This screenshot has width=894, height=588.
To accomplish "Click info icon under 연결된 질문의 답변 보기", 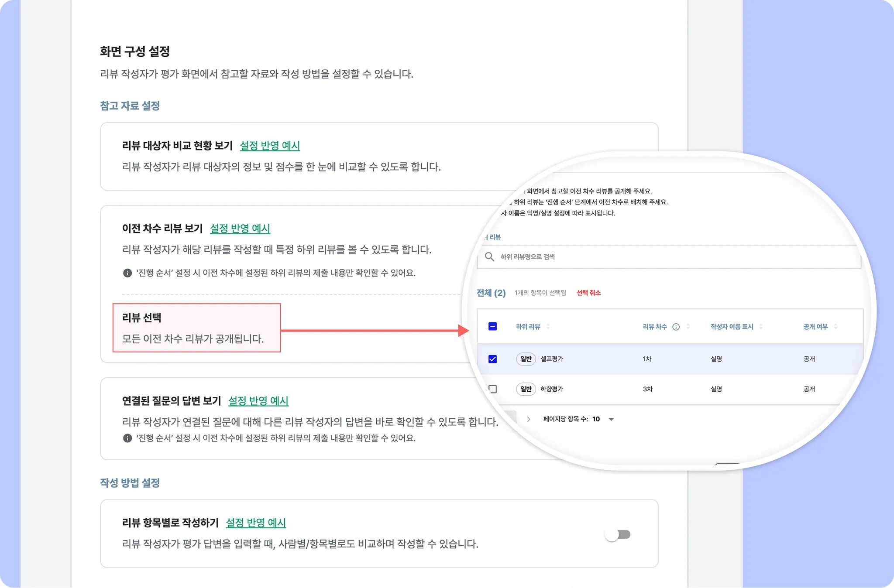I will point(127,438).
